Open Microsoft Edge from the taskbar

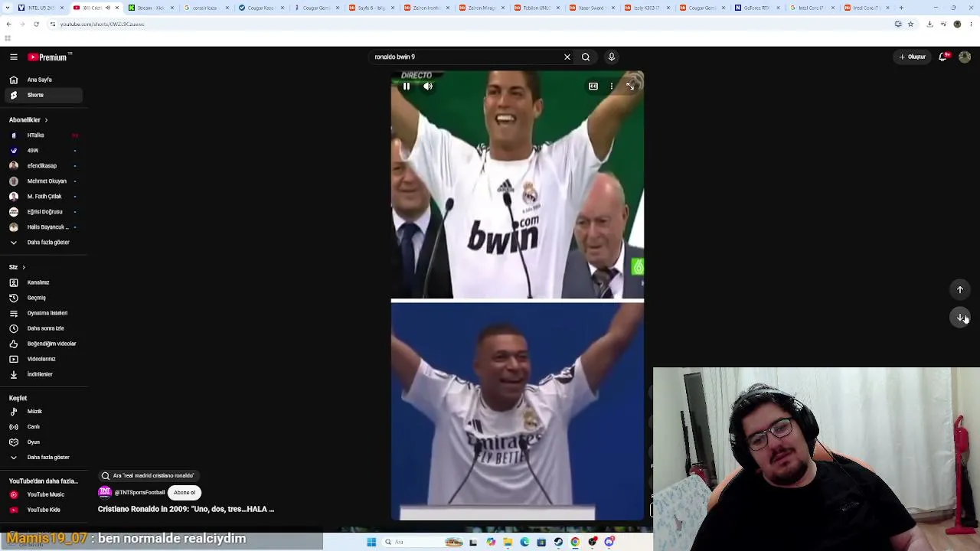(x=524, y=542)
